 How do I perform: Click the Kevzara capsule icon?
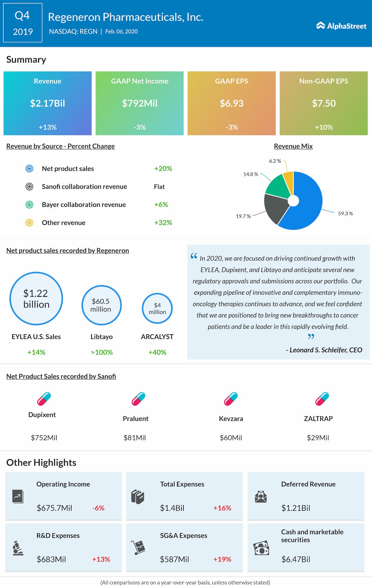click(231, 399)
